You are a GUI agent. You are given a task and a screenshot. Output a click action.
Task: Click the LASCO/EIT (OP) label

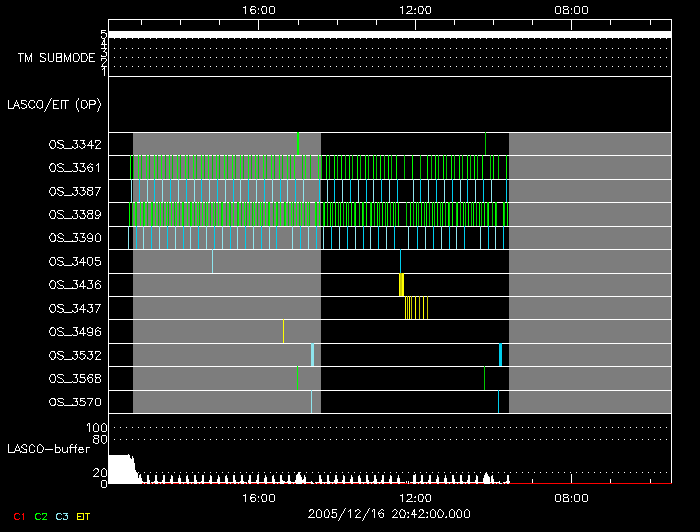[54, 105]
